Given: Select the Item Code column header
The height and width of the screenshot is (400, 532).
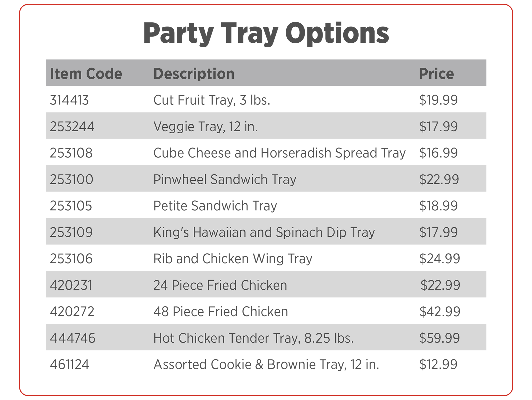Looking at the screenshot, I should (x=86, y=74).
